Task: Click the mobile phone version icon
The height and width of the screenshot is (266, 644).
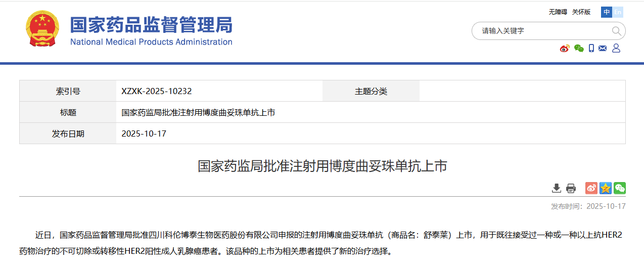Action: [x=591, y=49]
